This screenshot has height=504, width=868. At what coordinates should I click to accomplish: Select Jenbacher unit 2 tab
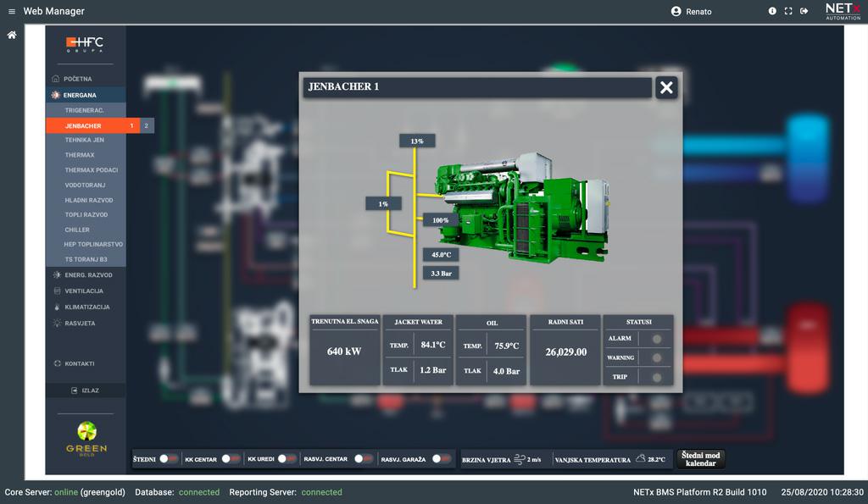click(146, 126)
